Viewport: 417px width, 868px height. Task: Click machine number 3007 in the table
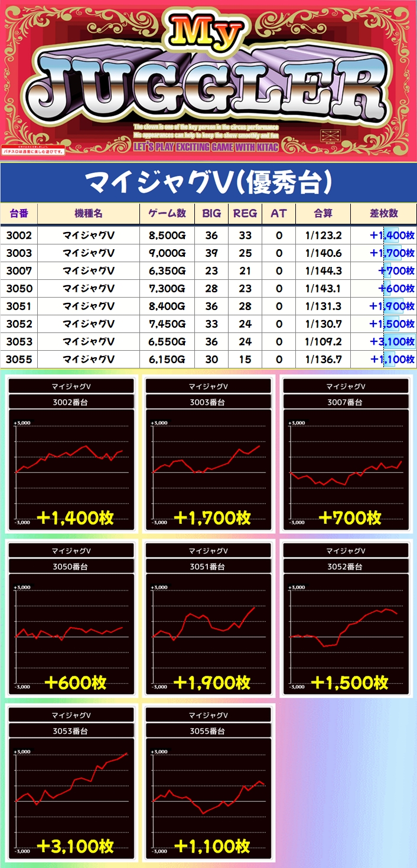click(x=19, y=271)
